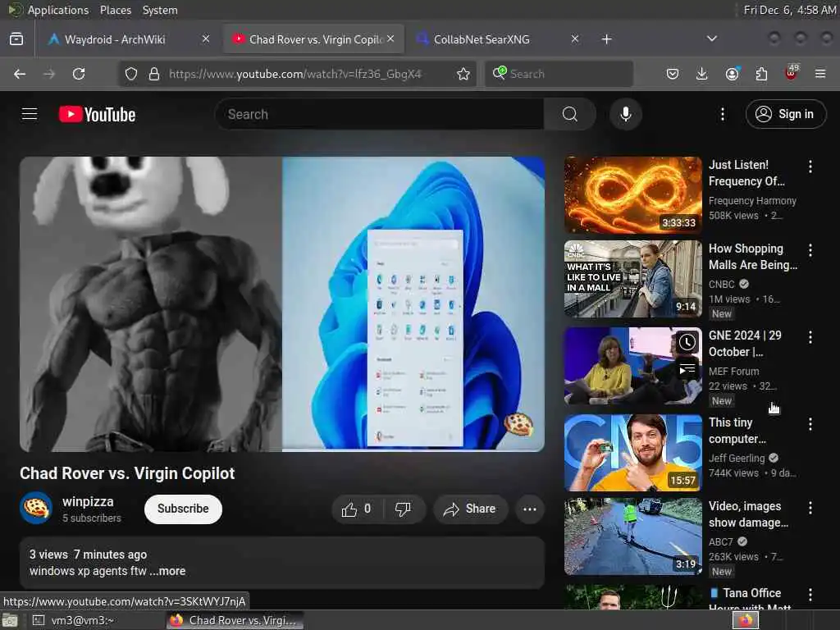The width and height of the screenshot is (840, 630).
Task: Dislike the Chad Rover video
Action: click(x=403, y=509)
